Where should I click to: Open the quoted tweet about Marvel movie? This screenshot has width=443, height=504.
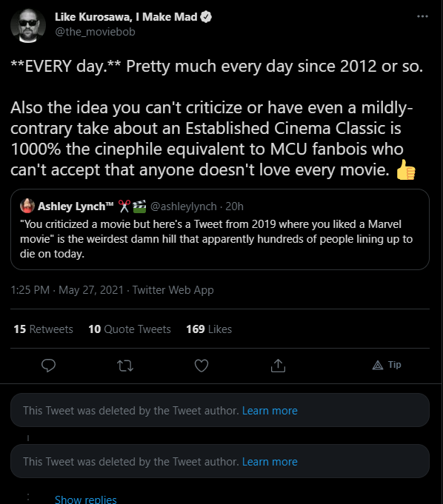[220, 229]
